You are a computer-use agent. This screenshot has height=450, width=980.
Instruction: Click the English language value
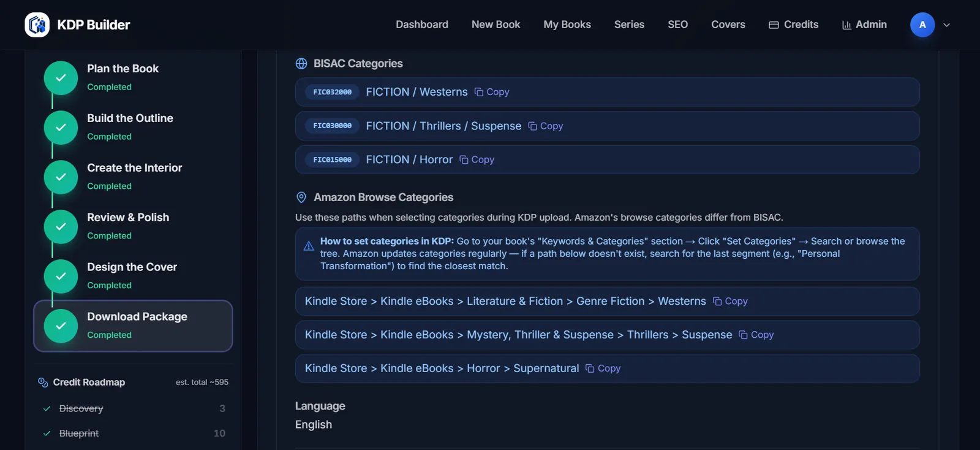pyautogui.click(x=314, y=424)
